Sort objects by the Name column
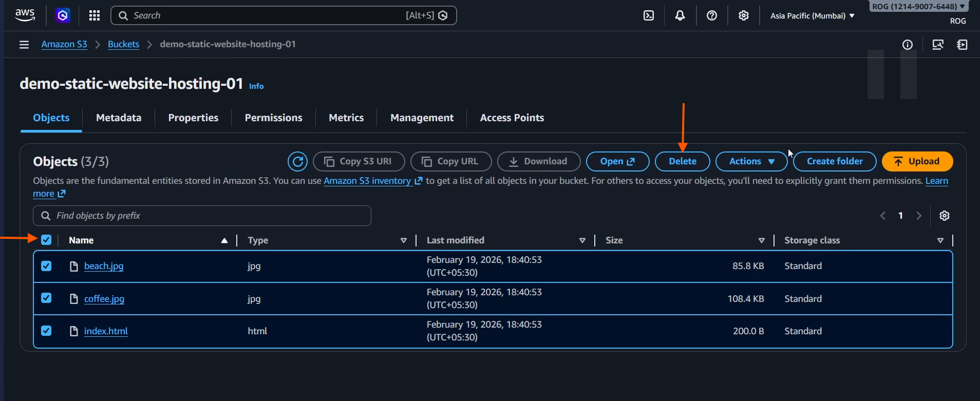The image size is (980, 401). point(81,240)
